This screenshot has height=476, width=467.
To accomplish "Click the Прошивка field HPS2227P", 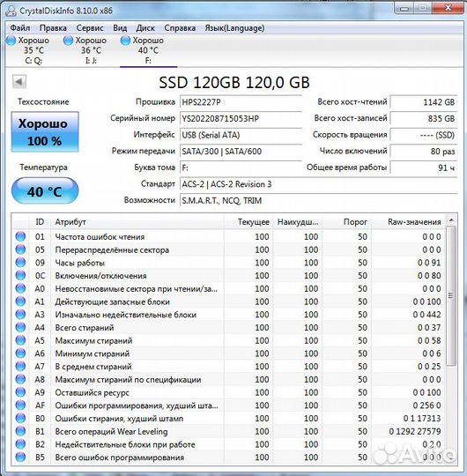I will (241, 102).
